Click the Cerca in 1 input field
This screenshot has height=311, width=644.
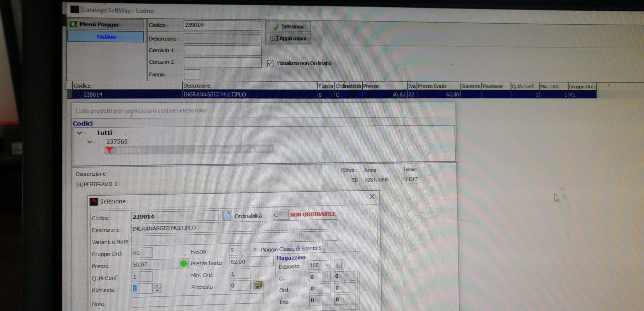click(222, 50)
